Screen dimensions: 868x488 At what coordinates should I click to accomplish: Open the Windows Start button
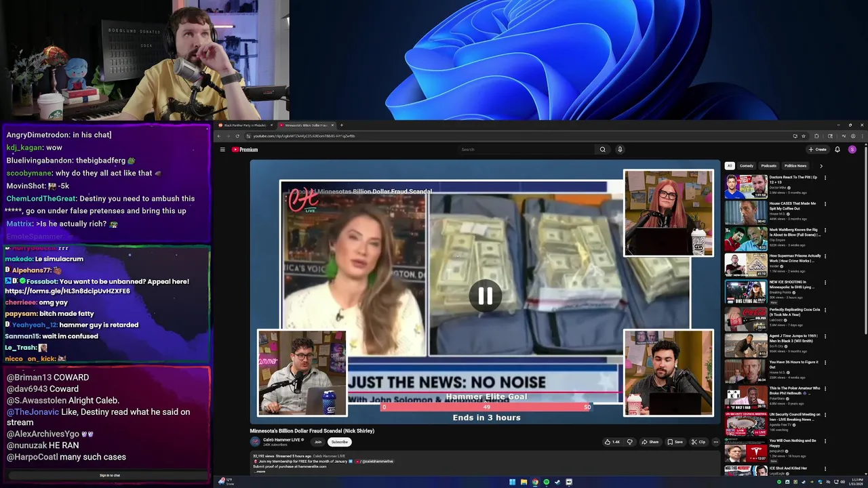click(x=513, y=482)
